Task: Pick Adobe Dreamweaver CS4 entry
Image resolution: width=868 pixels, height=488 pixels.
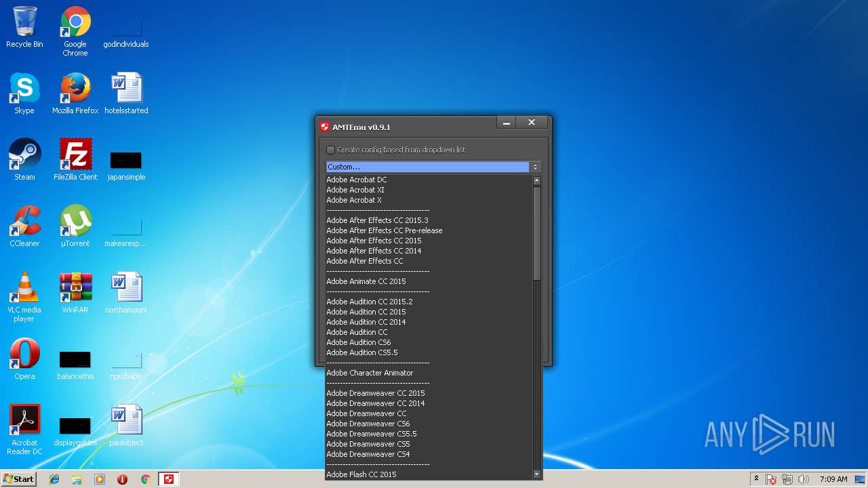Action: 429,454
